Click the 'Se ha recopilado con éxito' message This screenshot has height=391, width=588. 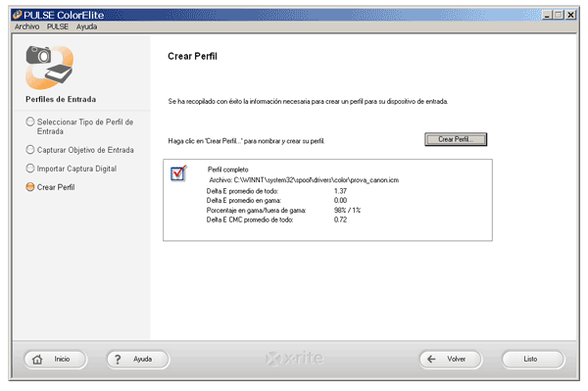[x=308, y=101]
